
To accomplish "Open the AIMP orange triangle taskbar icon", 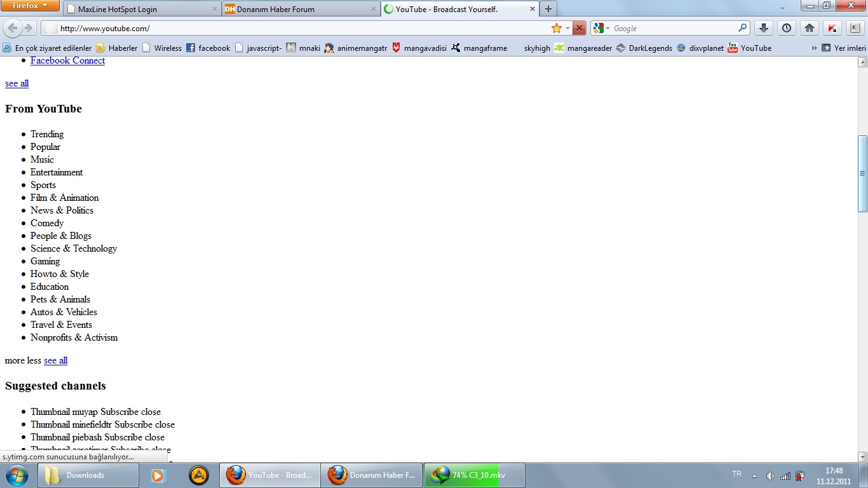I will 199,475.
